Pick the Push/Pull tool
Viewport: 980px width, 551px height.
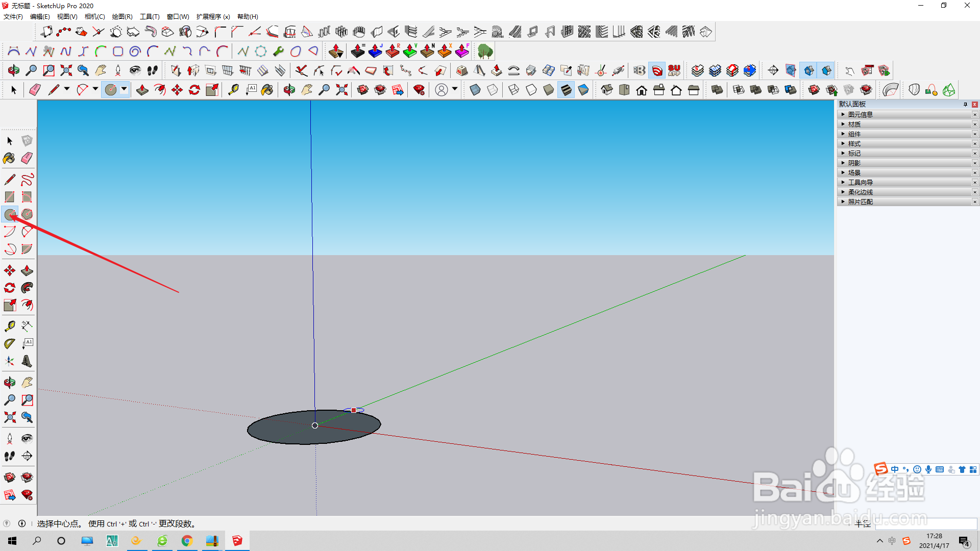[27, 270]
